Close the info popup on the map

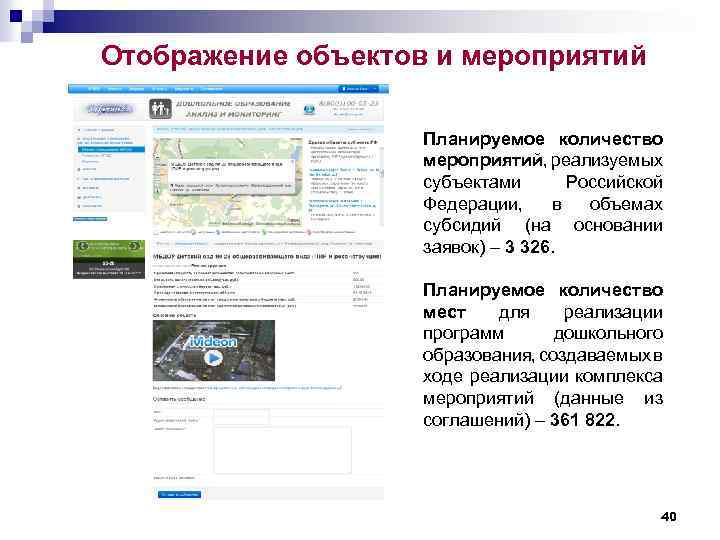coord(290,163)
